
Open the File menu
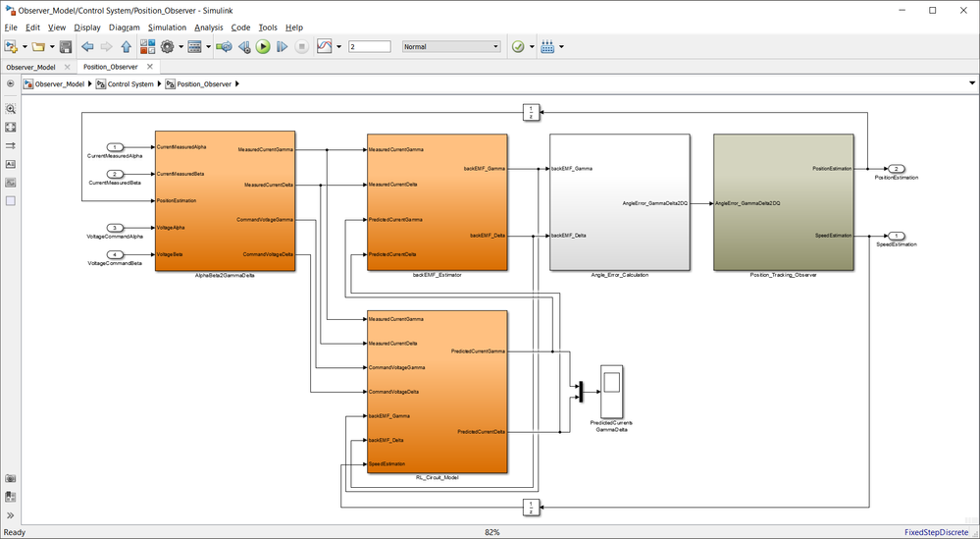tap(11, 27)
